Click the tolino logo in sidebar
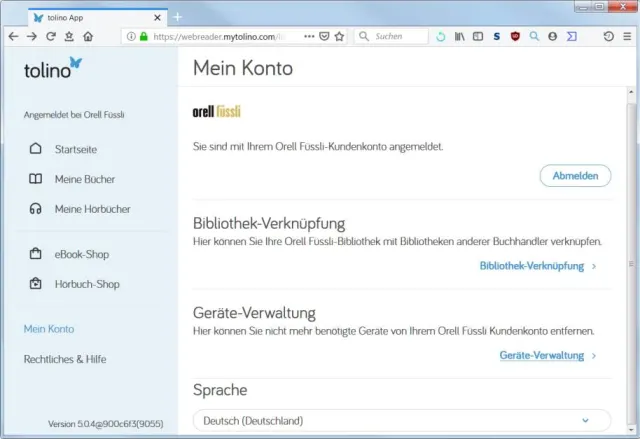The height and width of the screenshot is (439, 640). [x=53, y=69]
